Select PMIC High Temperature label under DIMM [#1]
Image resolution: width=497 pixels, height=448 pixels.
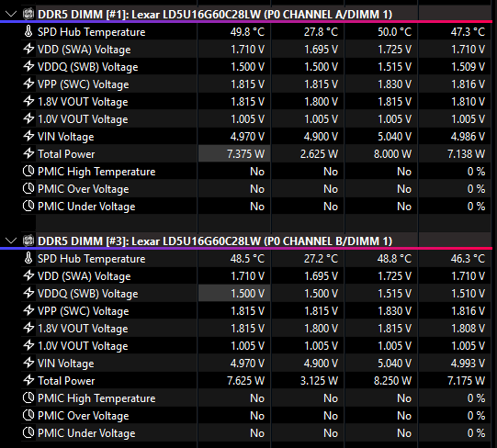tap(96, 172)
